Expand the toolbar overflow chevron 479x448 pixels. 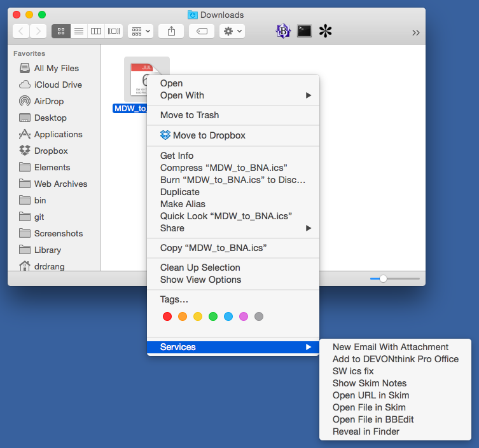click(416, 32)
